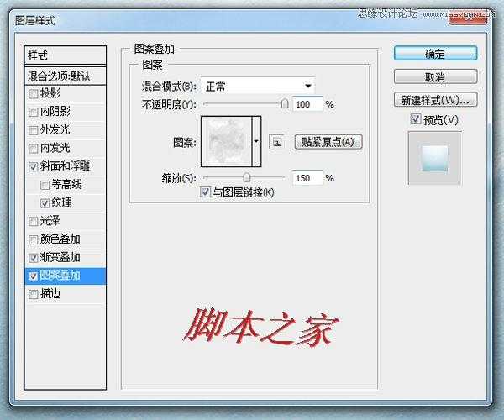Open the 投影 settings entry
Viewport: 504px width, 420px height.
(x=50, y=93)
